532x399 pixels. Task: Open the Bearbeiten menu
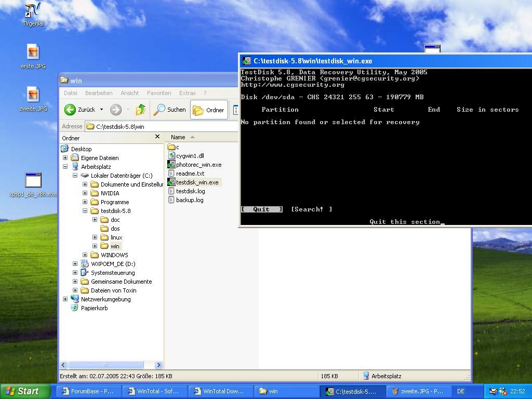point(99,93)
